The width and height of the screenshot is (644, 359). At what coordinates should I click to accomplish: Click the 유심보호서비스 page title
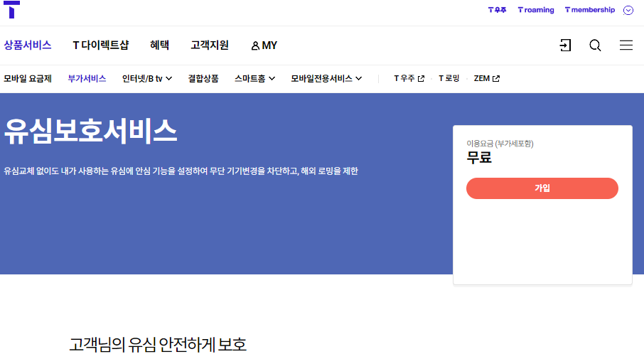[90, 132]
